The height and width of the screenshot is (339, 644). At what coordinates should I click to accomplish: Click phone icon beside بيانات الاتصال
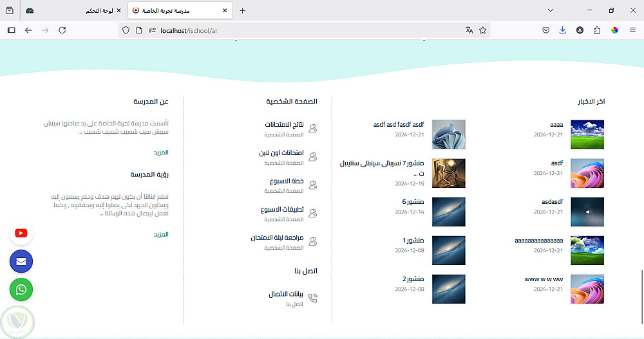tap(312, 298)
